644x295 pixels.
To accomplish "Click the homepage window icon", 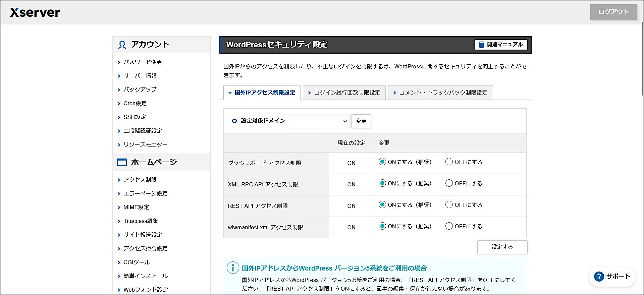I will pos(122,162).
